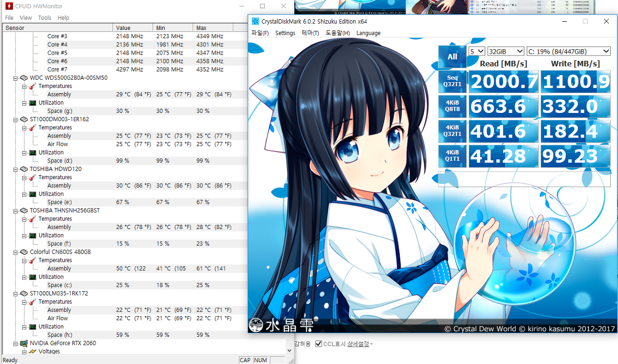Viewport: 618px width, 364px height.
Task: Collapse the WDC WDS500G2B0A-00SM50 tree node
Action: (15, 78)
